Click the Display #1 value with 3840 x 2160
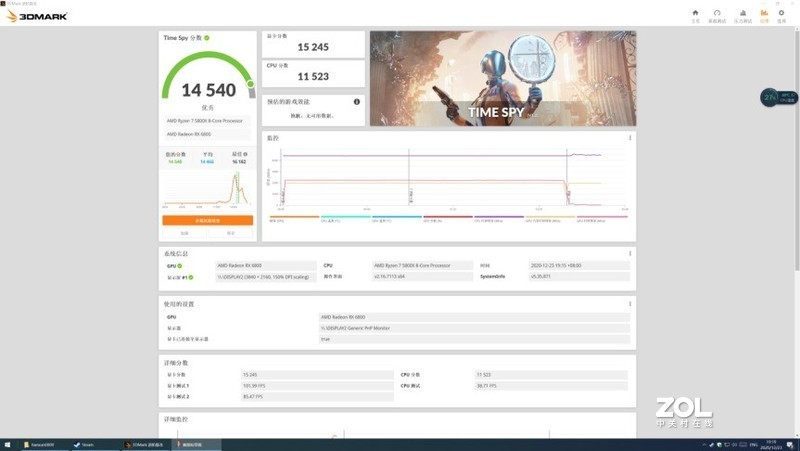Image resolution: width=800 pixels, height=451 pixels. point(266,277)
